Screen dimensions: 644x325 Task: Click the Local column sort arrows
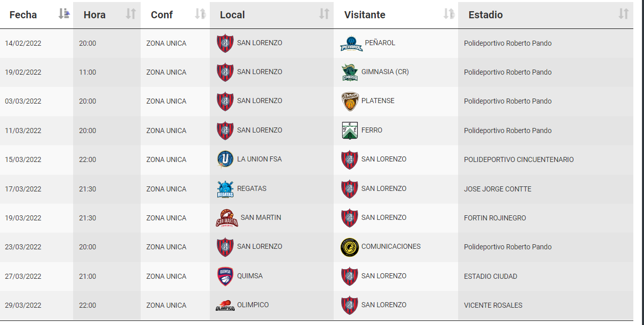click(x=324, y=14)
